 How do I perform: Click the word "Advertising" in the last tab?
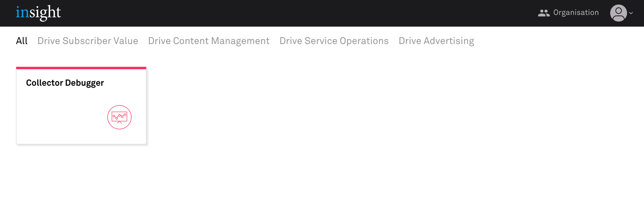point(449,41)
